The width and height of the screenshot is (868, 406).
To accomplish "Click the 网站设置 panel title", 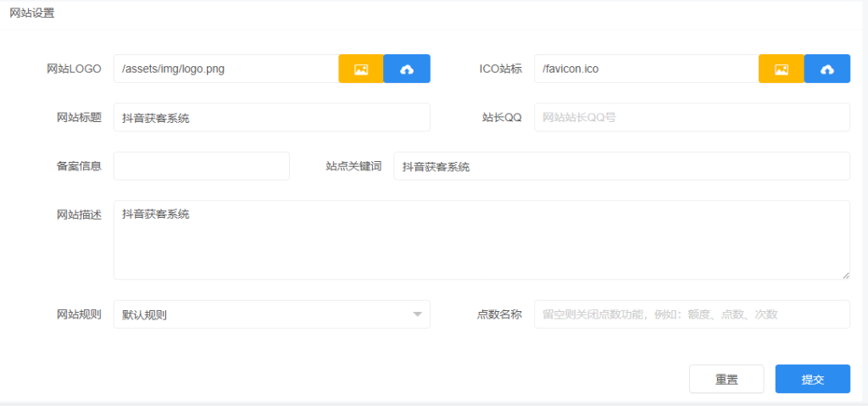I will click(32, 14).
